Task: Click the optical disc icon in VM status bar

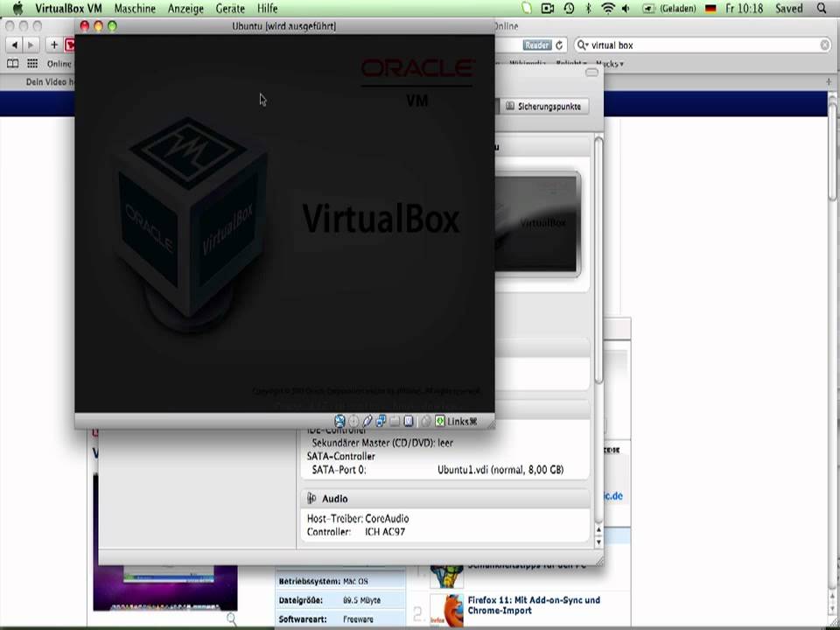Action: (x=353, y=422)
